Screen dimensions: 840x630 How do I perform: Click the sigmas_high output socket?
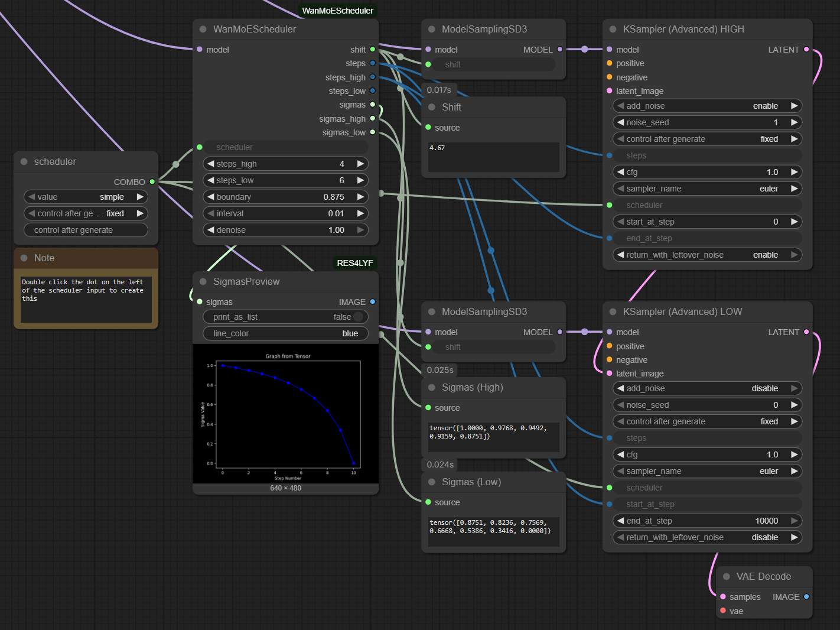click(373, 118)
